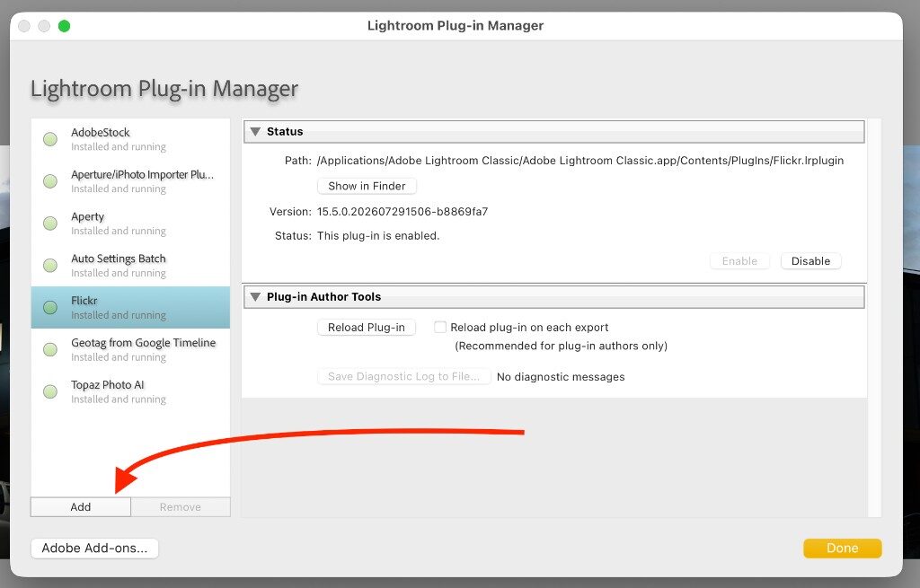Click the Aperture/iPhoto Importer status indicator
Viewport: 920px width, 588px height.
[x=50, y=181]
